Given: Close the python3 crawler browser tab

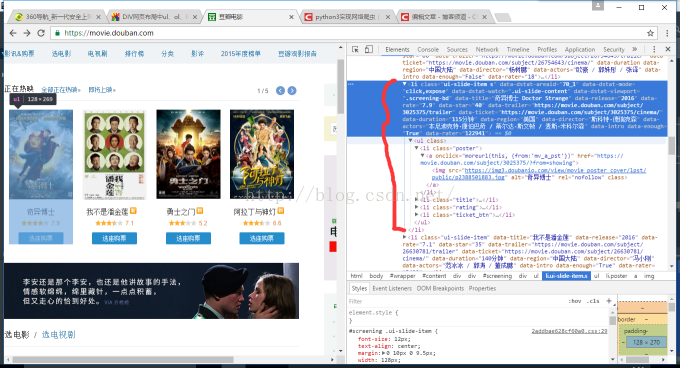Looking at the screenshot, I should click(x=388, y=17).
